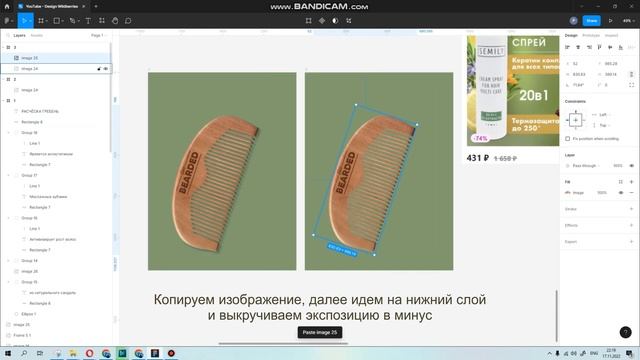Image resolution: width=640 pixels, height=360 pixels.
Task: Open the Windows Start menu
Action: (7, 353)
